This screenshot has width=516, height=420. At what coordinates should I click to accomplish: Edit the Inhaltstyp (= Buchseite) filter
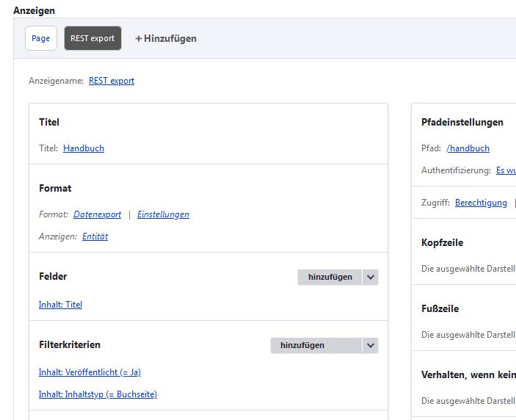pos(98,394)
